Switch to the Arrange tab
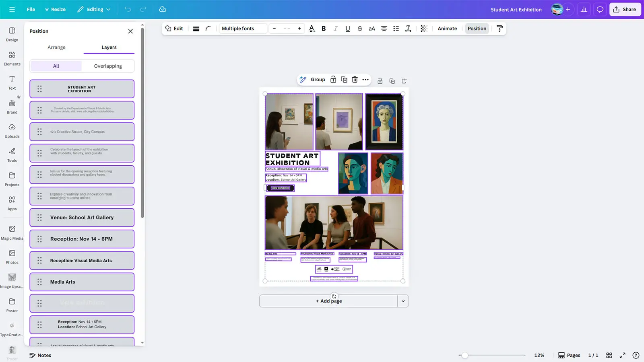Image resolution: width=644 pixels, height=362 pixels. [56, 47]
